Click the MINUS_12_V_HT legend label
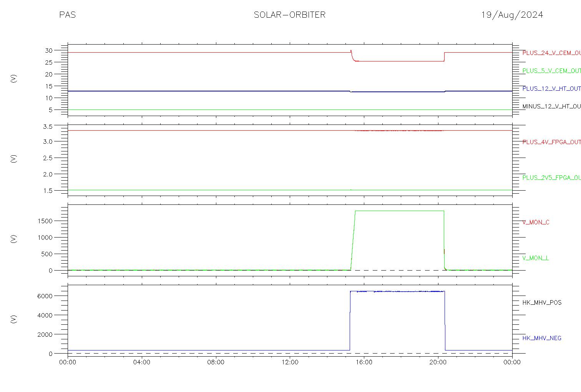 (551, 106)
